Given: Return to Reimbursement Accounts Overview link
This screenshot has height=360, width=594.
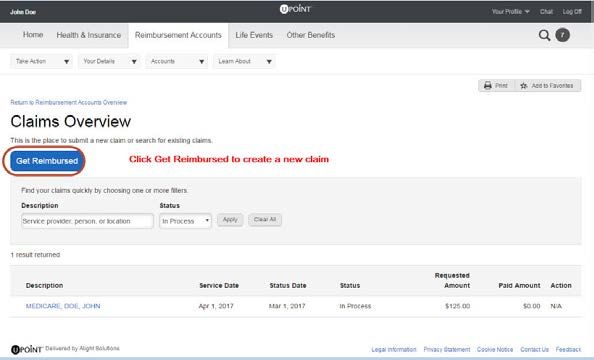Looking at the screenshot, I should pyautogui.click(x=69, y=102).
